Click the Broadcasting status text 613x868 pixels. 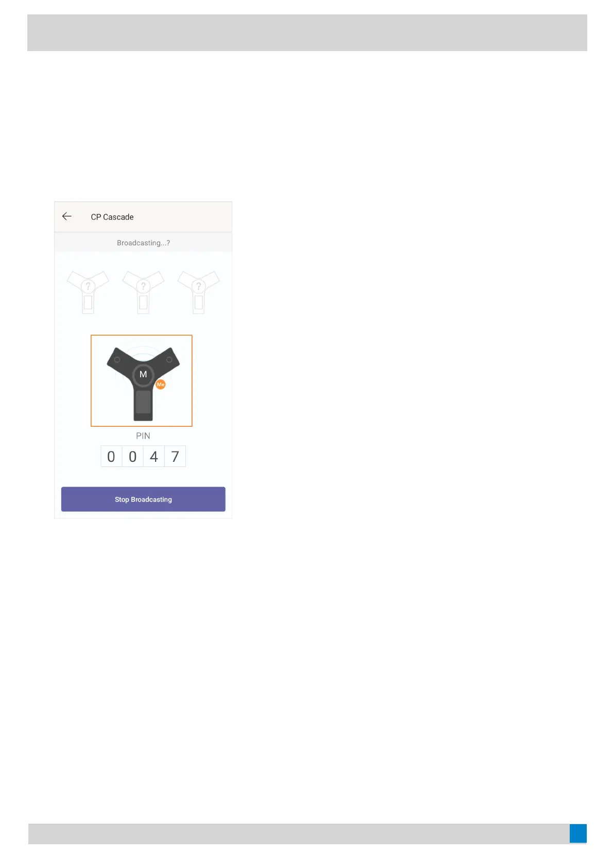point(143,243)
